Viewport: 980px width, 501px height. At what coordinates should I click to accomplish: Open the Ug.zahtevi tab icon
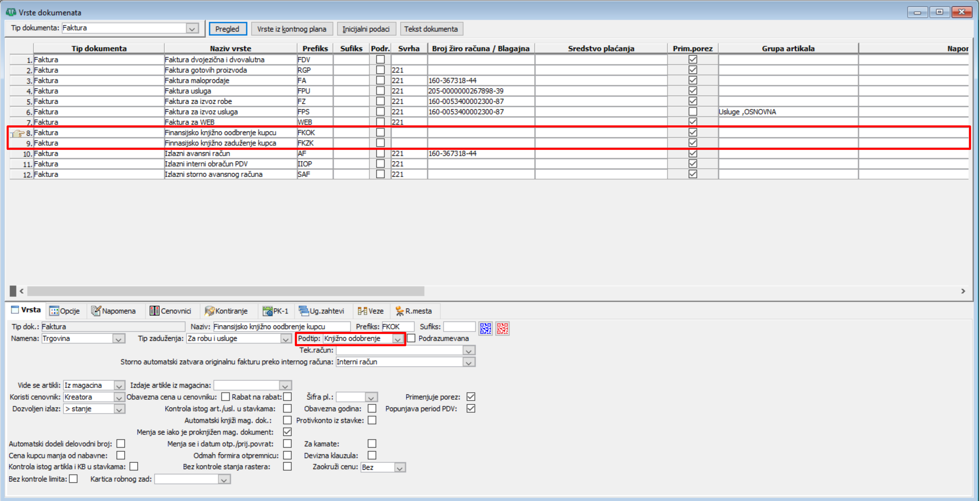[x=304, y=311]
